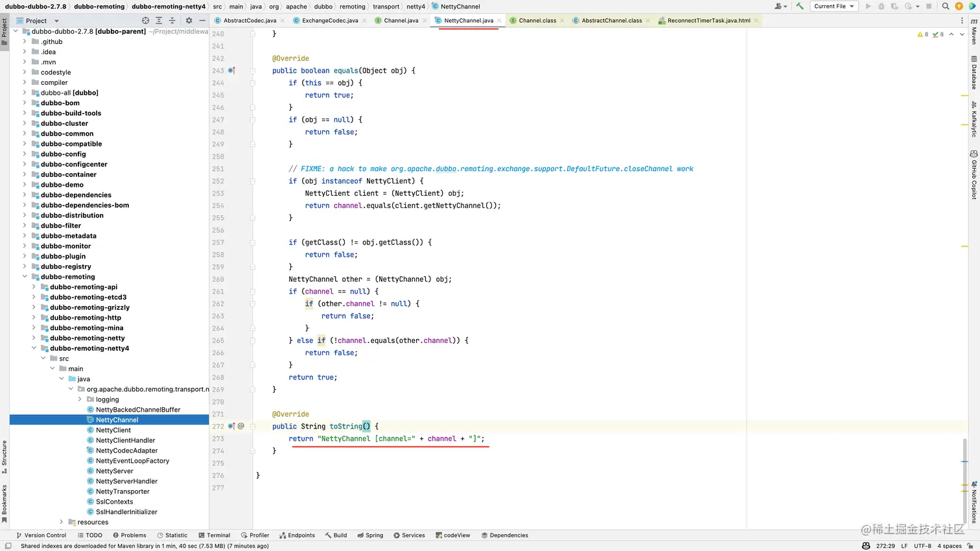Open Project panel gear settings
980x551 pixels.
[x=189, y=21]
